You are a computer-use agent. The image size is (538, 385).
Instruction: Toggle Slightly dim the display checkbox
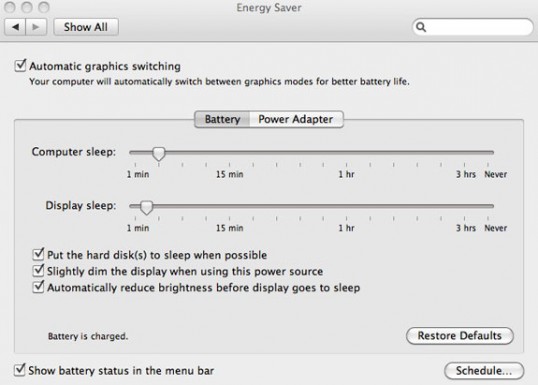38,271
